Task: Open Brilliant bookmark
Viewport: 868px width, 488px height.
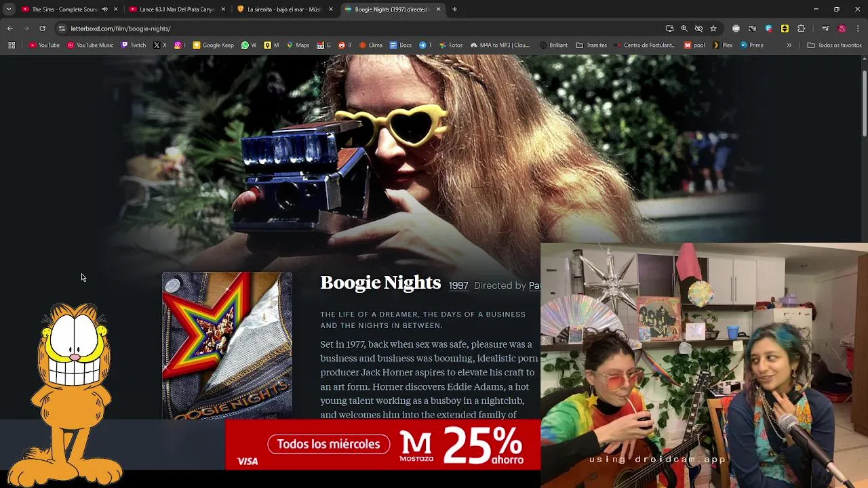Action: (553, 45)
